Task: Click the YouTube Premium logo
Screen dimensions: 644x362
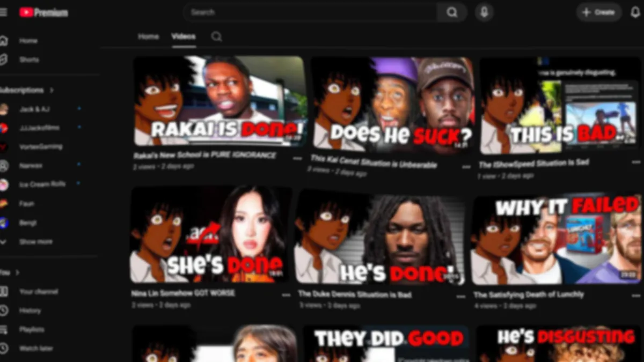Action: 43,12
